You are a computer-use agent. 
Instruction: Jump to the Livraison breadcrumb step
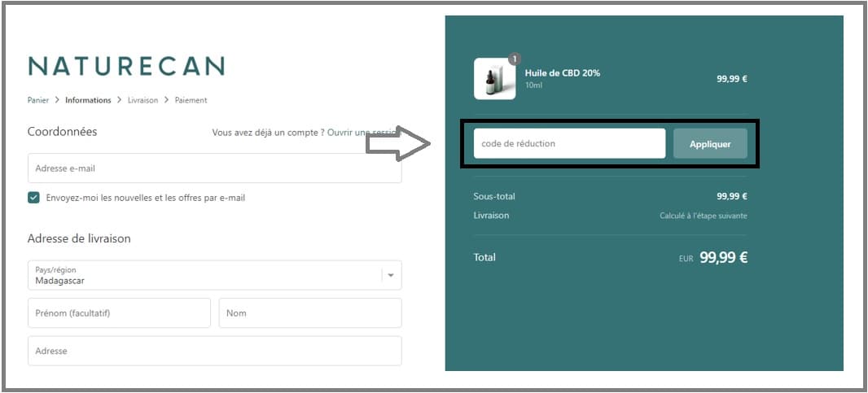[x=142, y=100]
